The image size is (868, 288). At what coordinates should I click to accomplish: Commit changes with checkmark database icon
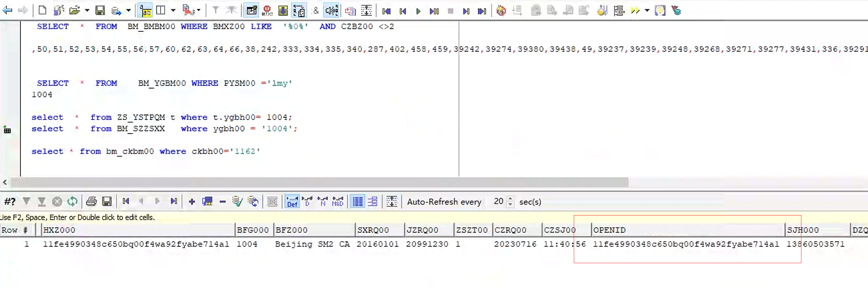click(x=237, y=202)
